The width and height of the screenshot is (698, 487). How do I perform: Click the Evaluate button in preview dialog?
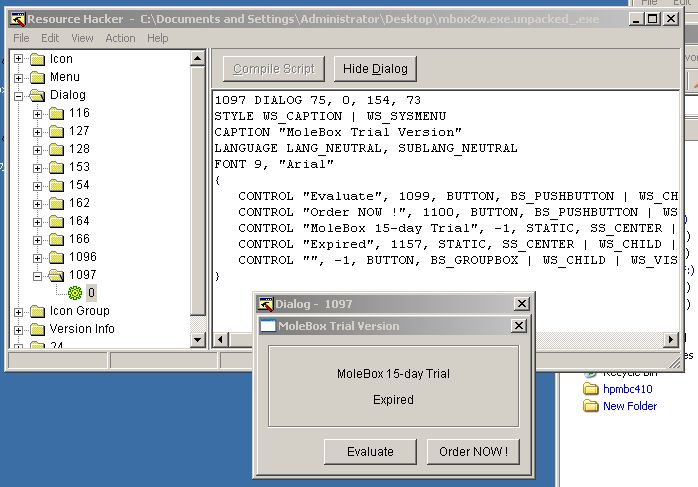coord(370,452)
